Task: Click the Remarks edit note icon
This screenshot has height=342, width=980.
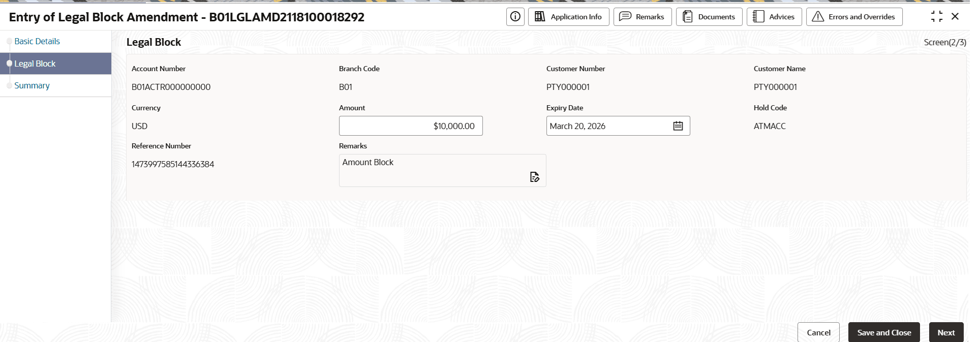Action: click(x=534, y=177)
